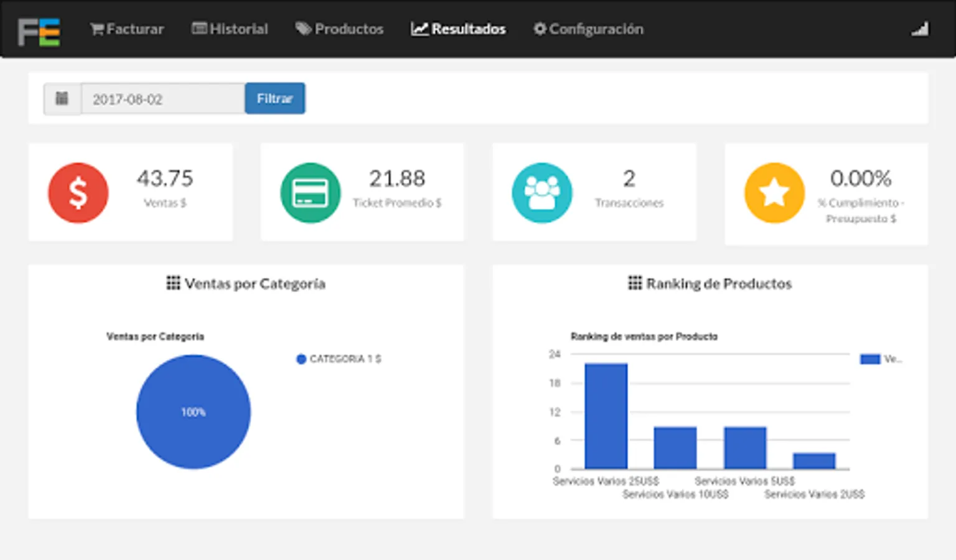Click the gear icon of Configuración
This screenshot has height=560, width=956.
pos(540,29)
